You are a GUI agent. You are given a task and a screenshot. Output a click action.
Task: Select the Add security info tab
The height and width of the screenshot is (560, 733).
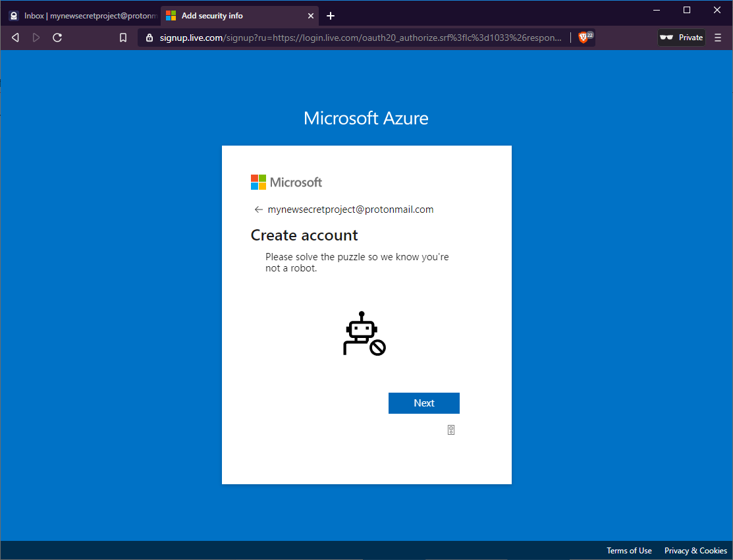(239, 16)
